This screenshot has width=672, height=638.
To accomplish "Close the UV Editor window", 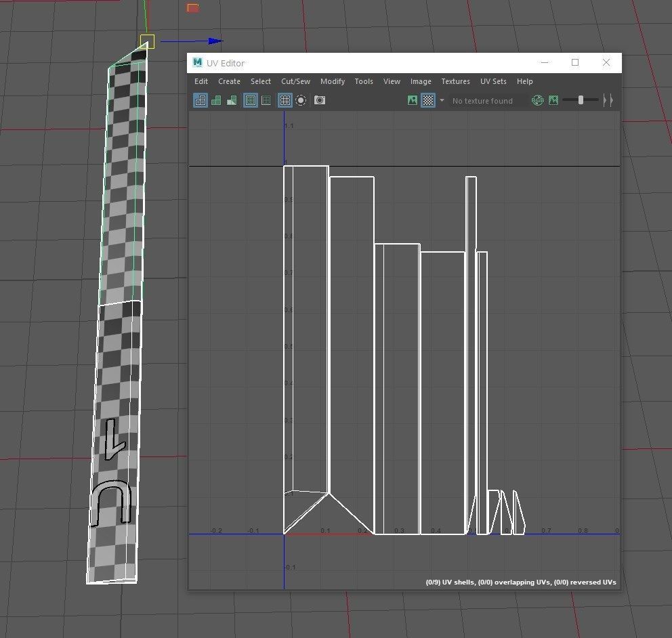I will (606, 62).
